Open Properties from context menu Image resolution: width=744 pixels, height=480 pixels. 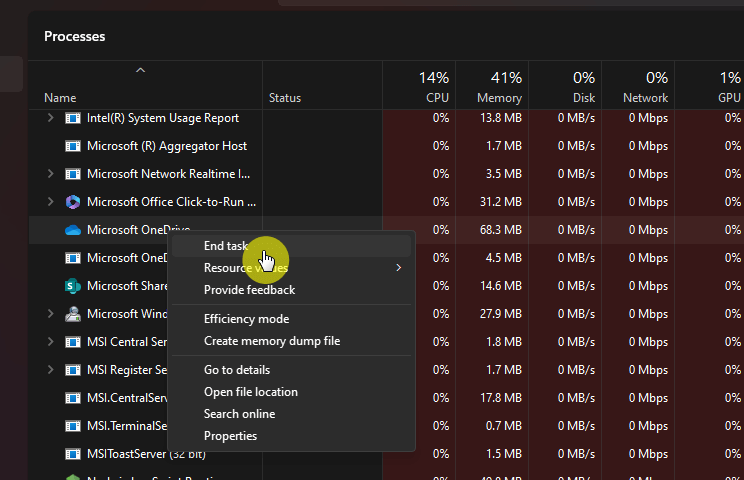[291, 436]
